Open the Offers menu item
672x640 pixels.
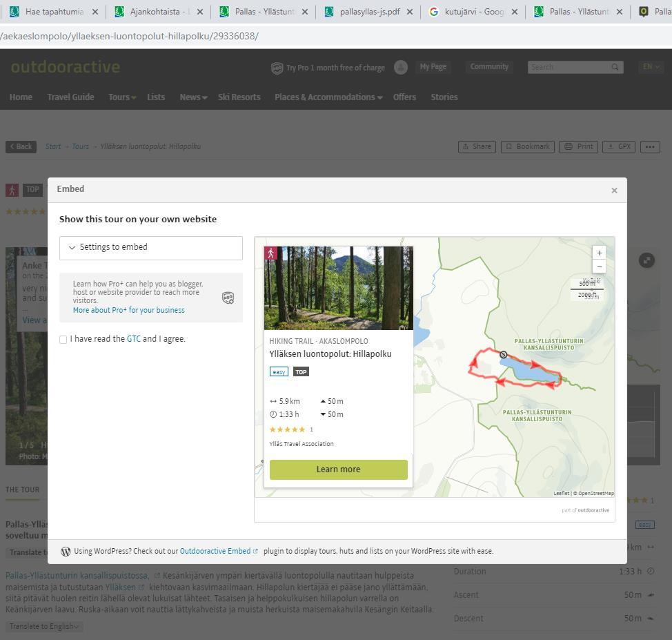click(x=404, y=97)
